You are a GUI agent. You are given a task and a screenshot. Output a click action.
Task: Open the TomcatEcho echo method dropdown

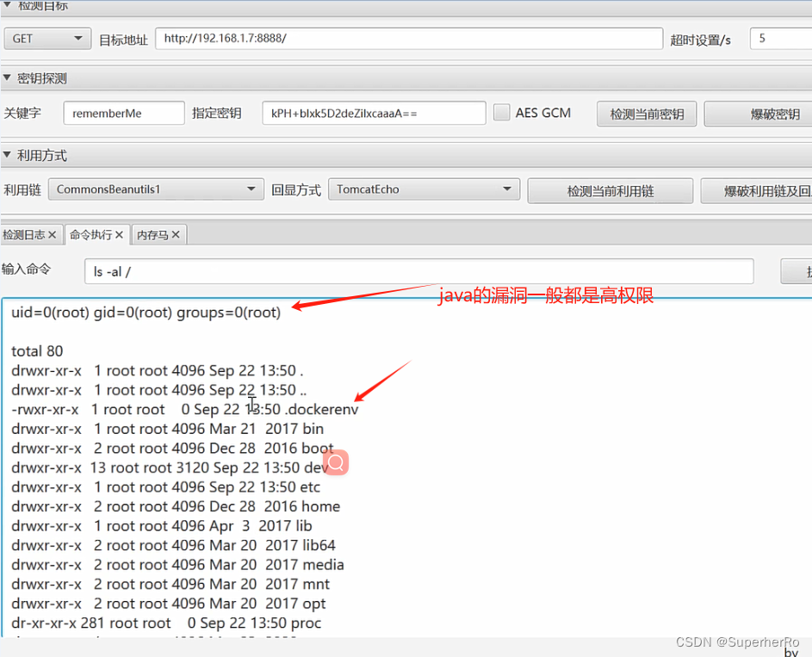(x=425, y=189)
